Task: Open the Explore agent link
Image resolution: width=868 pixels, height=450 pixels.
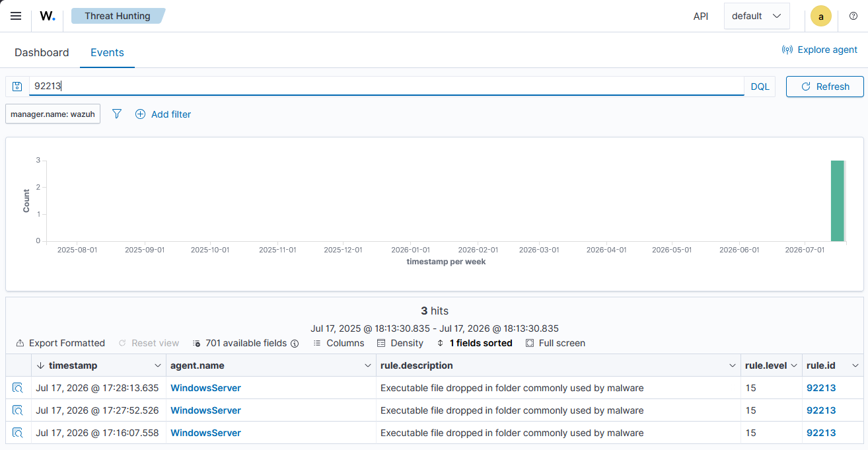Action: pyautogui.click(x=819, y=50)
